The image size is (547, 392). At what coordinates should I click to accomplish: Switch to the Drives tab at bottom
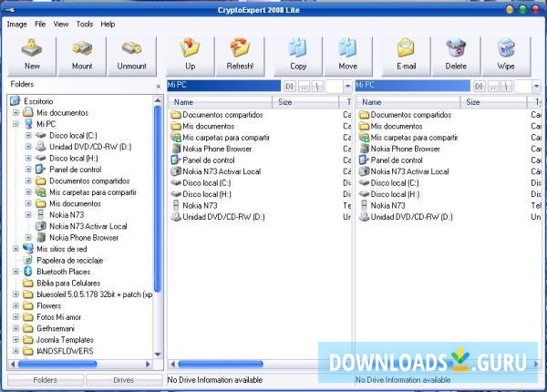[x=124, y=380]
